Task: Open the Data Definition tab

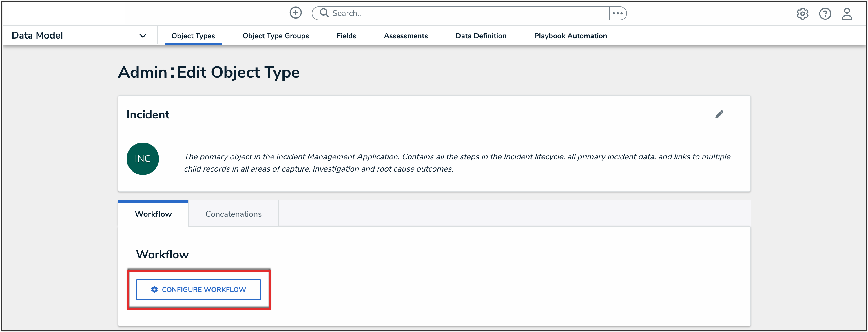Action: point(480,36)
